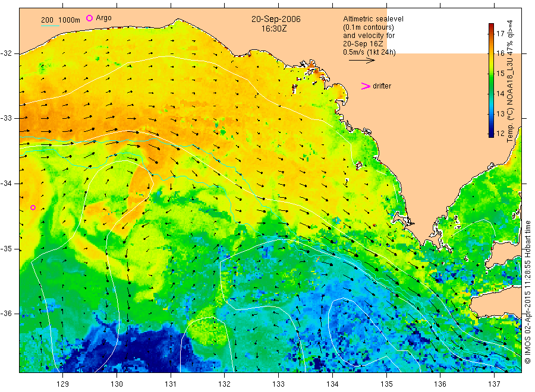Click the date text 20-Sep-2006
Screen dimensions: 535x392
pos(276,19)
